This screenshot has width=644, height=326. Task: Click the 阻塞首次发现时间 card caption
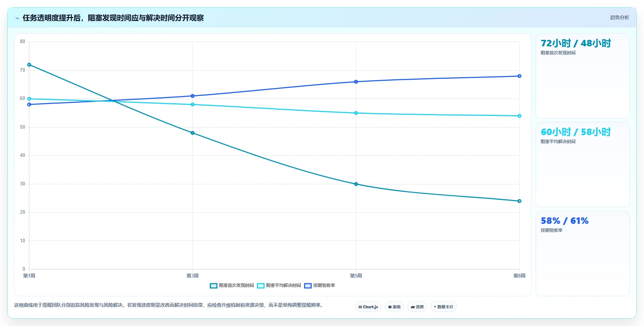[x=558, y=53]
